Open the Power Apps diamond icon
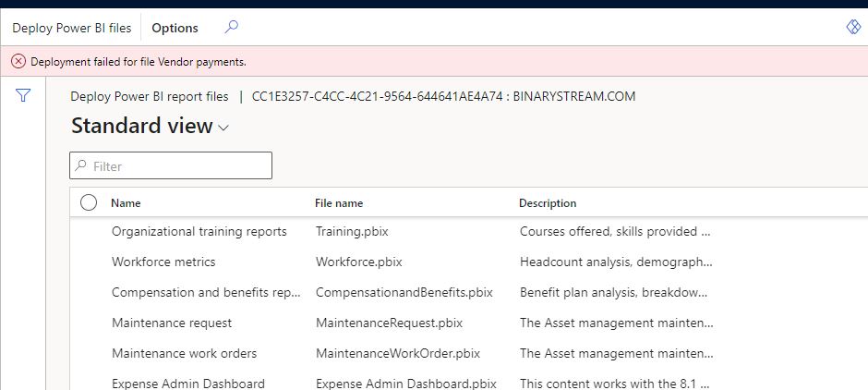This screenshot has height=390, width=868. point(853,27)
